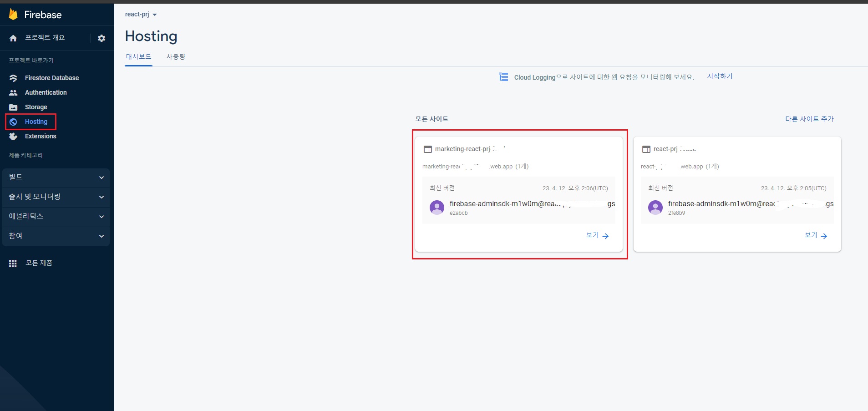This screenshot has width=868, height=411.
Task: Click version hash 2fe8b9
Action: tap(677, 213)
